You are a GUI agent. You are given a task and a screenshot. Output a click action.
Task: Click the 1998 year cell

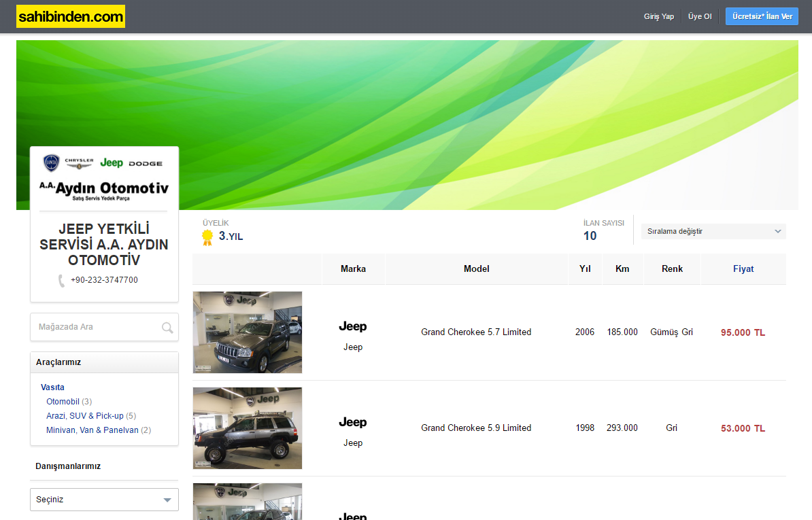[x=585, y=428]
